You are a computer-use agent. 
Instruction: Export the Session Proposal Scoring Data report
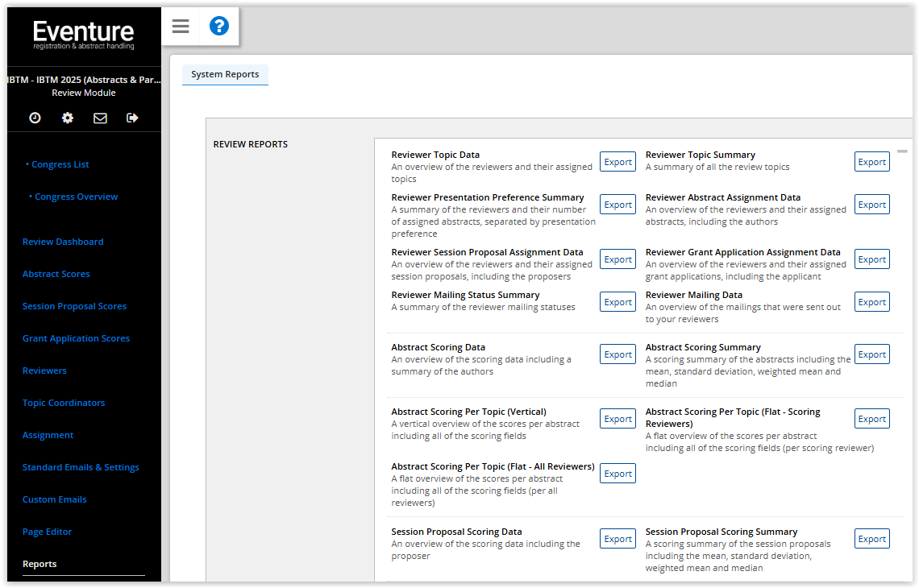click(618, 538)
